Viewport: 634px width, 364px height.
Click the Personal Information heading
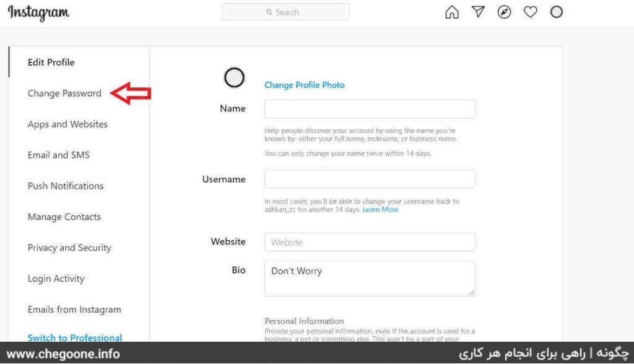pos(304,321)
